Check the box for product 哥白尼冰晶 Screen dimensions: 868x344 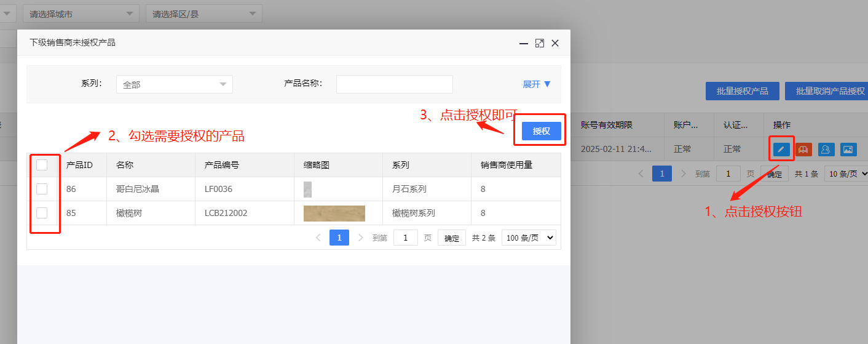click(x=42, y=189)
